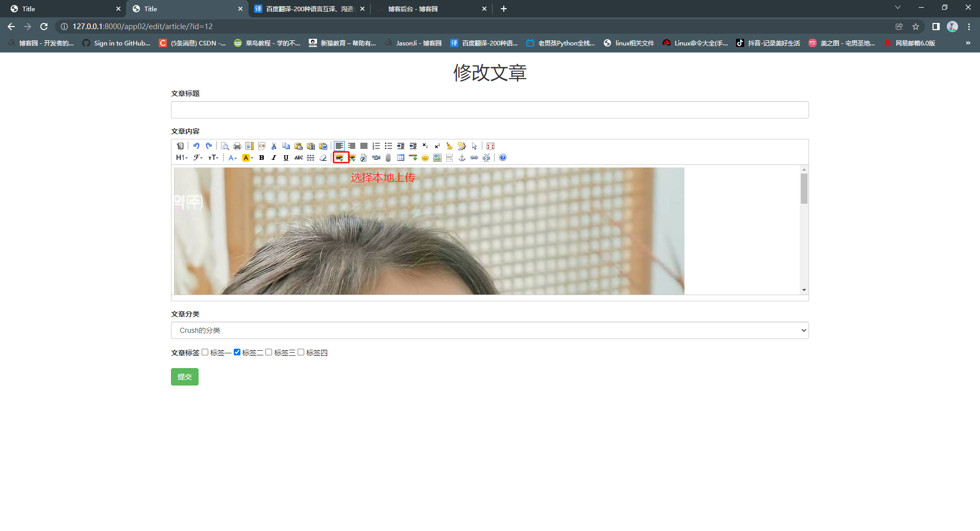Insert an emoticon with the smiley icon
980x531 pixels.
point(425,158)
